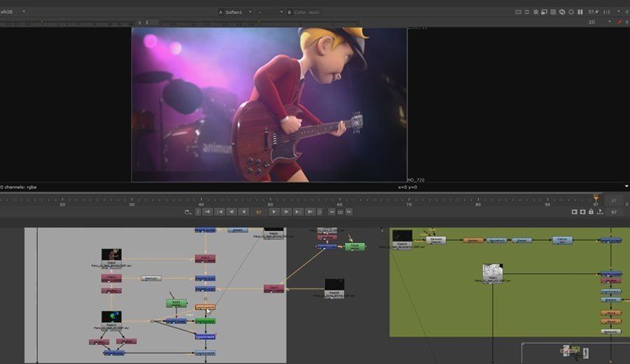
Task: Step forward one frame
Action: pos(286,211)
